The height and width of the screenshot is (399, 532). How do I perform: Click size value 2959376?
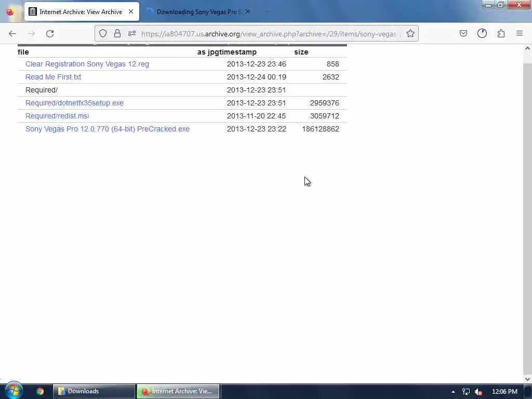[324, 103]
